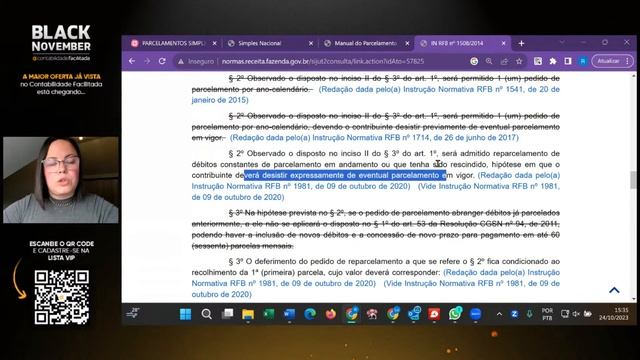The height and width of the screenshot is (360, 640).
Task: Open the Chrome menu three dots
Action: coord(627,61)
